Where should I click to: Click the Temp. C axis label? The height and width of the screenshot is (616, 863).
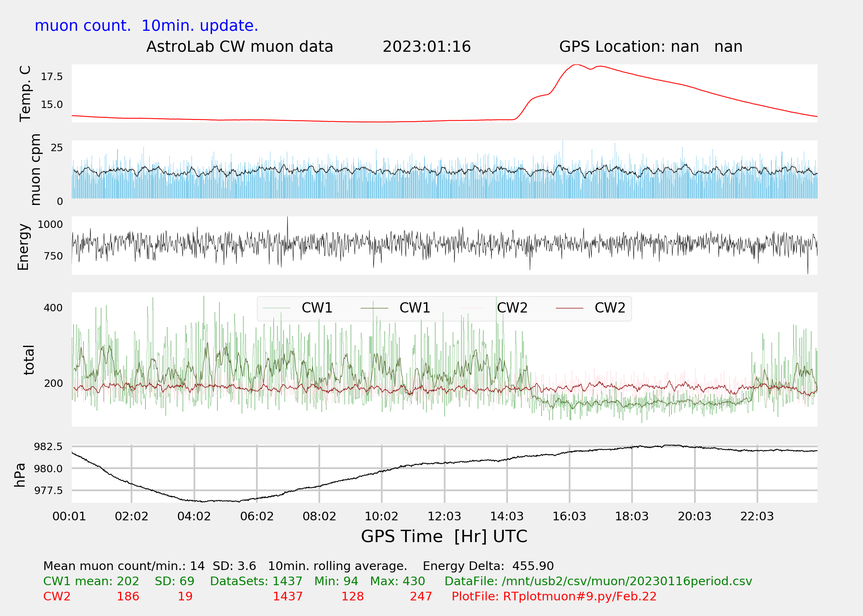[25, 94]
